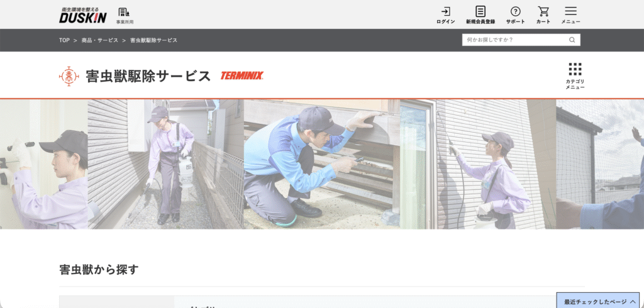The height and width of the screenshot is (308, 644).
Task: Open the カート shopping cart
Action: (x=543, y=16)
